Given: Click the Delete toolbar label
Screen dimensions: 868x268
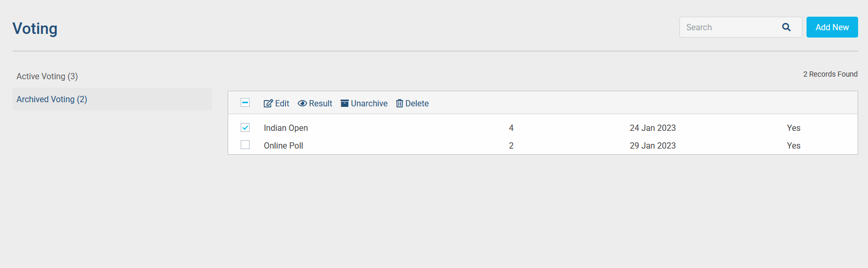Looking at the screenshot, I should click(x=417, y=103).
